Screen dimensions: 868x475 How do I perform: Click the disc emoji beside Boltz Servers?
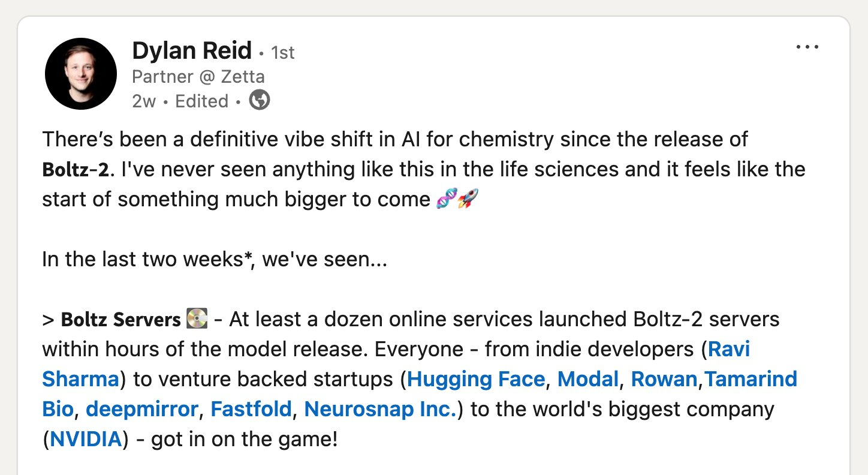point(197,319)
